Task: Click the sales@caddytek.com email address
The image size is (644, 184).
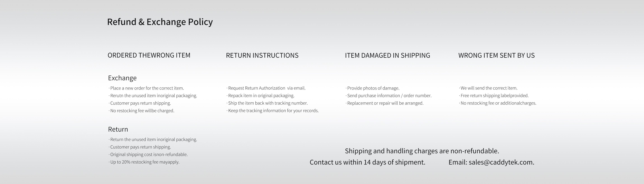Action: pos(501,162)
